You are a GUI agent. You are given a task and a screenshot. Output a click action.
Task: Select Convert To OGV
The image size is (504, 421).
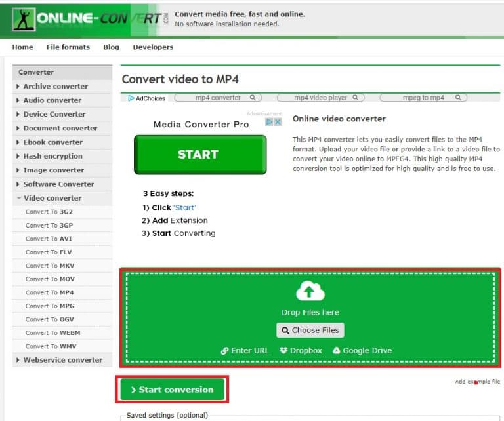point(62,320)
